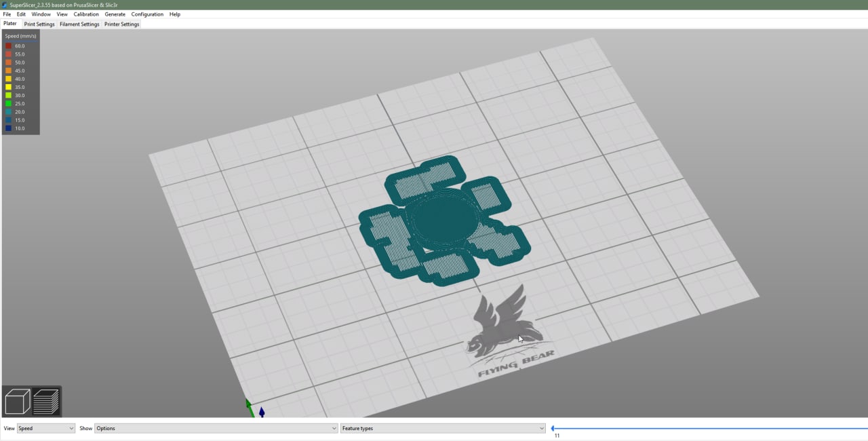Switch to the sliced layers preview icon
Viewport: 868px width, 441px height.
46,402
